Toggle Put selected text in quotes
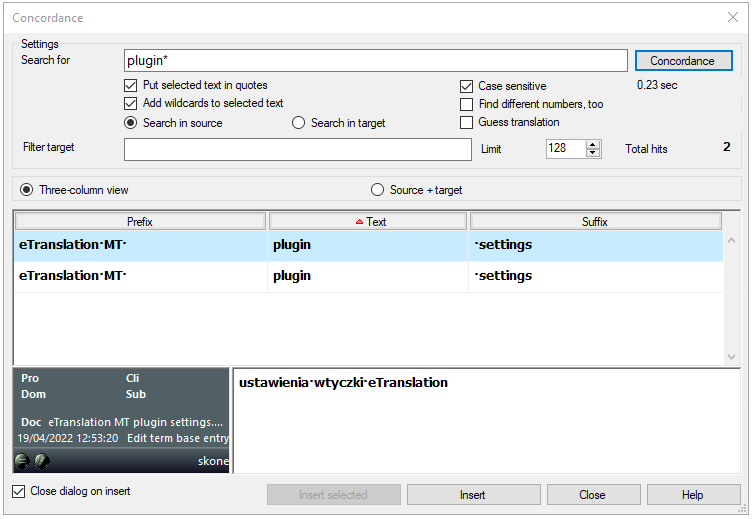753x519 pixels. click(x=131, y=85)
